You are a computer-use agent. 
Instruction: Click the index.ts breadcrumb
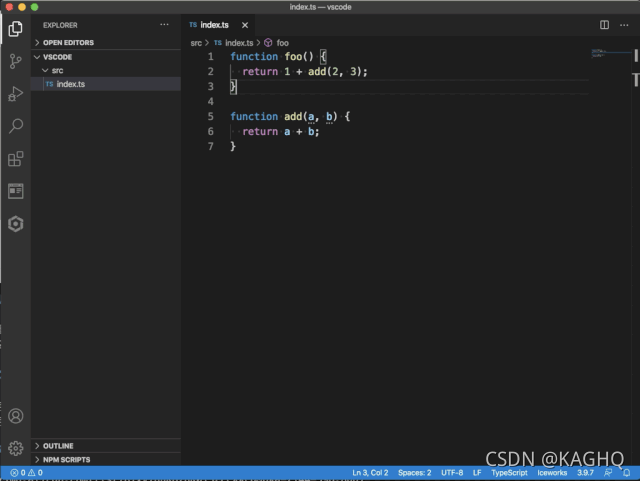click(234, 43)
